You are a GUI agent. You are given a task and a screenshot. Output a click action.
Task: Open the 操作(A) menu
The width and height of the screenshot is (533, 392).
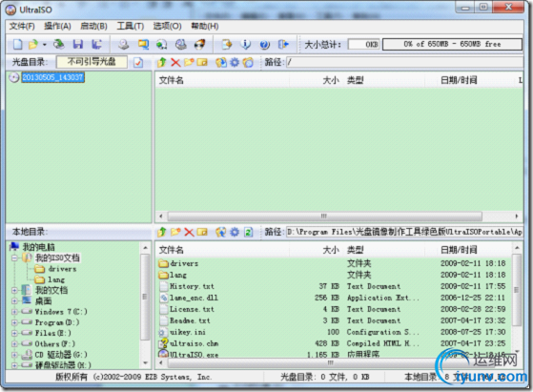57,26
